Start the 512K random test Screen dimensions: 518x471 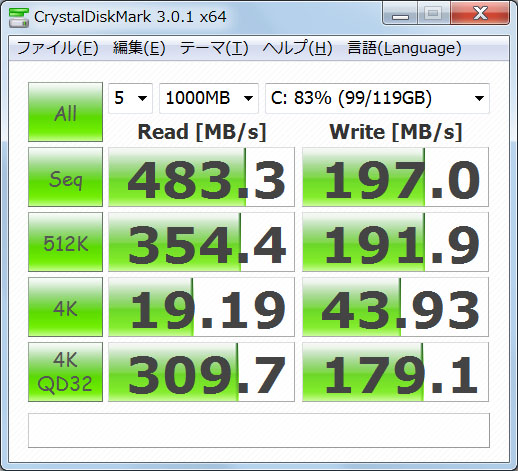coord(65,242)
